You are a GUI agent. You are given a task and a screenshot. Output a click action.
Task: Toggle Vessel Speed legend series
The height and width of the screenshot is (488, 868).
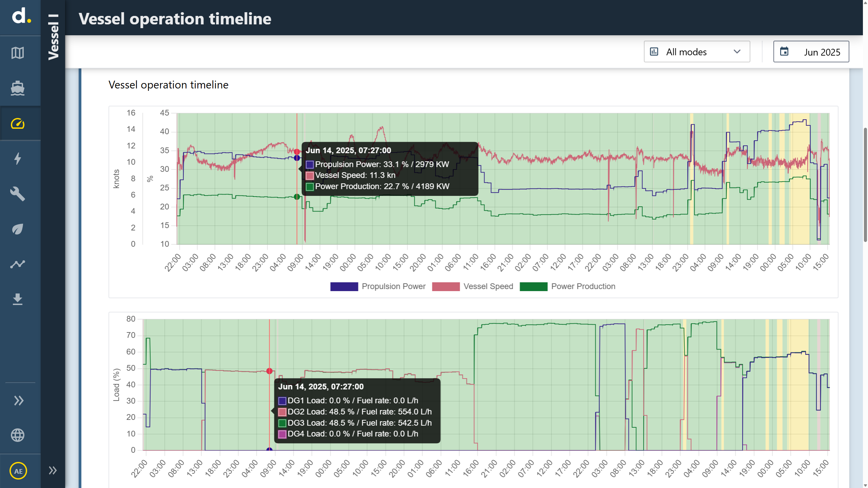click(473, 286)
